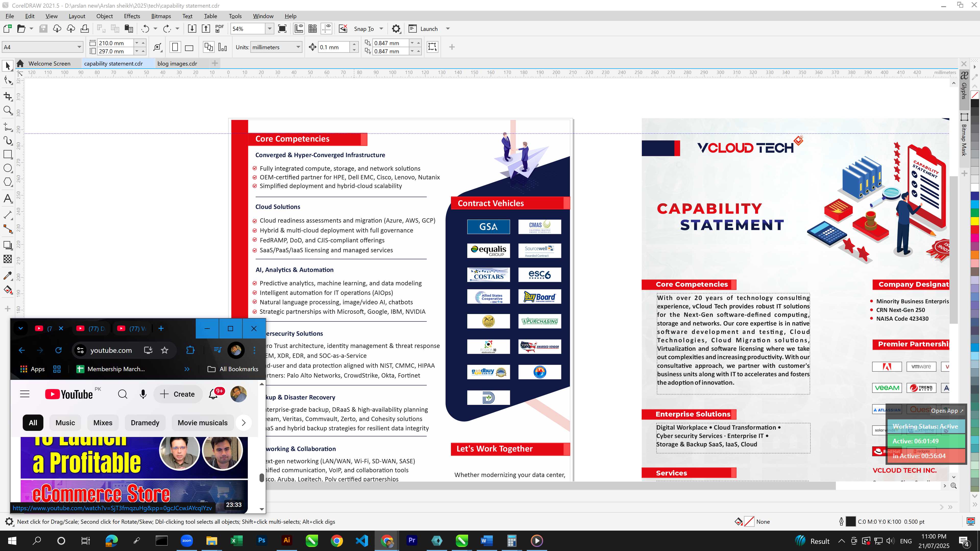The width and height of the screenshot is (980, 551).
Task: Click YouTube logo home link
Action: [x=69, y=394]
